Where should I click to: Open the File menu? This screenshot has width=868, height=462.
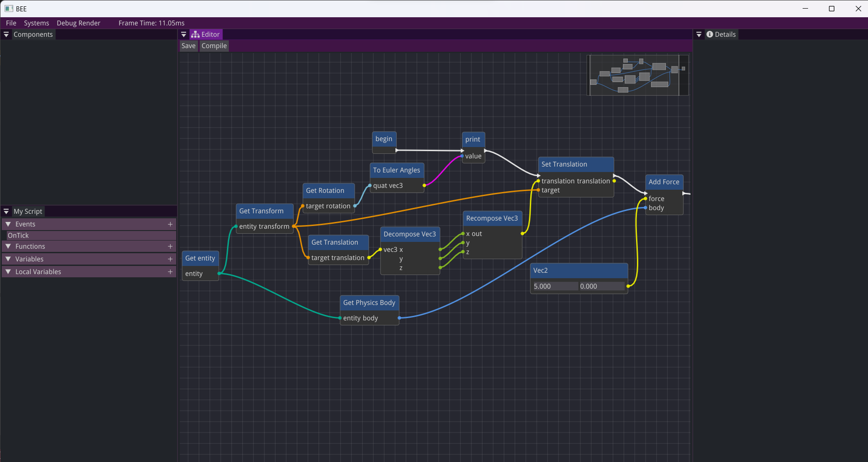(x=11, y=23)
